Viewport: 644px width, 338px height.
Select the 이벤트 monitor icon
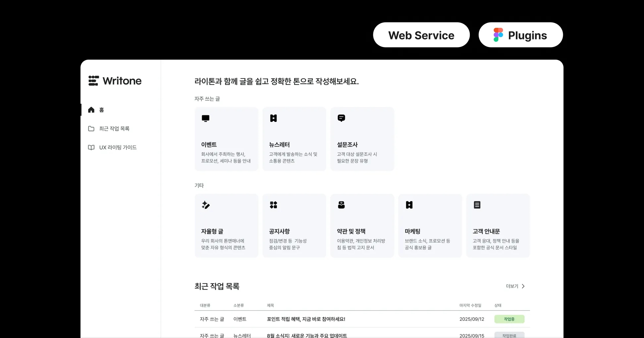click(x=205, y=118)
